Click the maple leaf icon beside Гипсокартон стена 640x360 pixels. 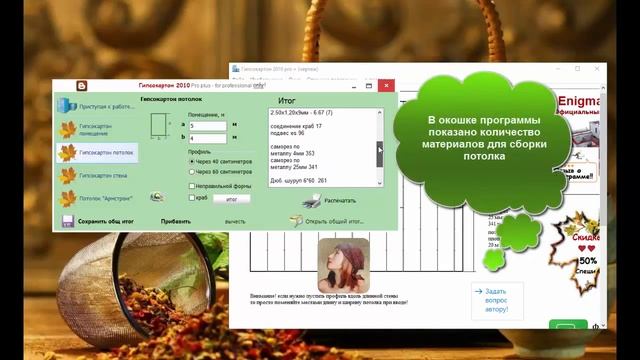(x=68, y=176)
